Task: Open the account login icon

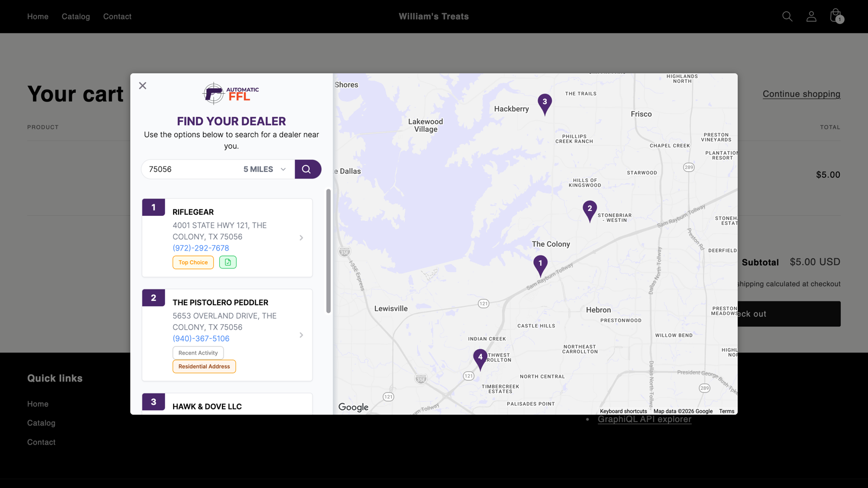Action: 811,16
